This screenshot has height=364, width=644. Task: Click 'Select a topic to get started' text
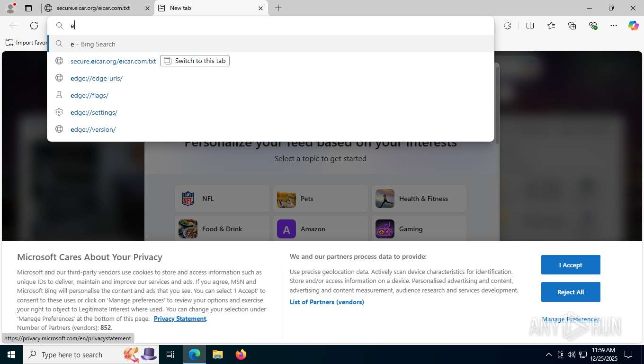[321, 159]
